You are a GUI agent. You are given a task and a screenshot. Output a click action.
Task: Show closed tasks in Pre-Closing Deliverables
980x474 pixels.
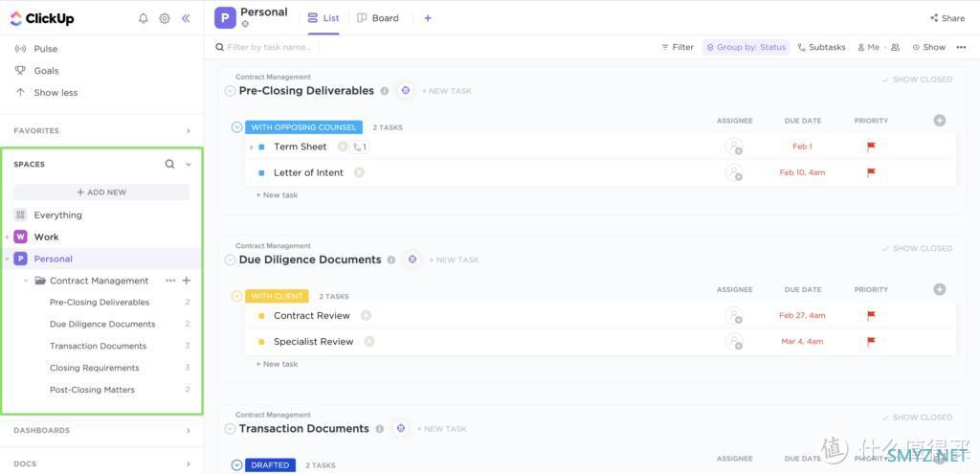click(x=917, y=79)
